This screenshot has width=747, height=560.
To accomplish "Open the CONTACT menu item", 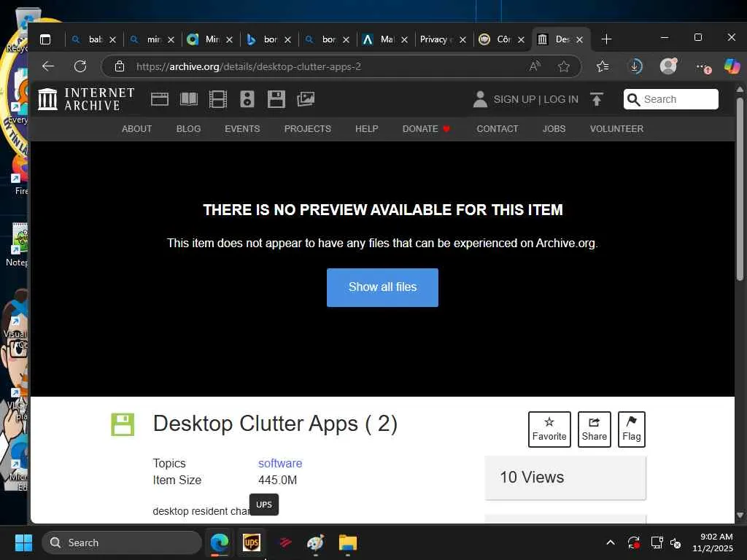I will (498, 128).
